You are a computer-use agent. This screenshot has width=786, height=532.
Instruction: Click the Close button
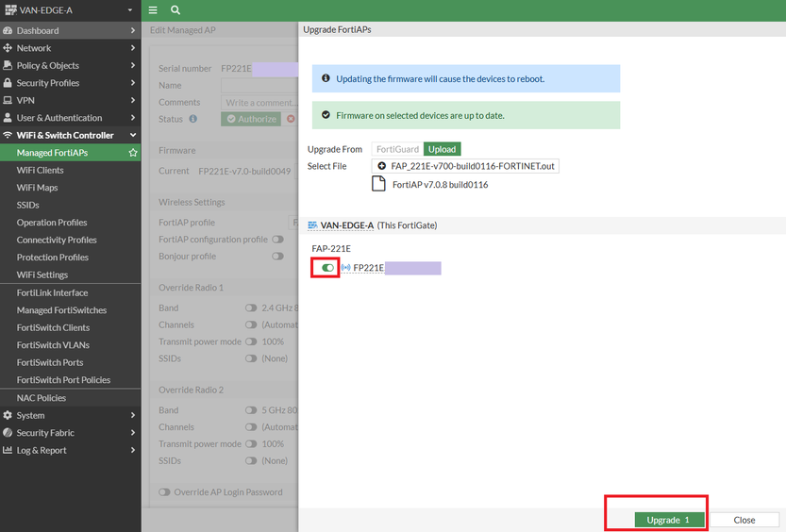pyautogui.click(x=744, y=520)
